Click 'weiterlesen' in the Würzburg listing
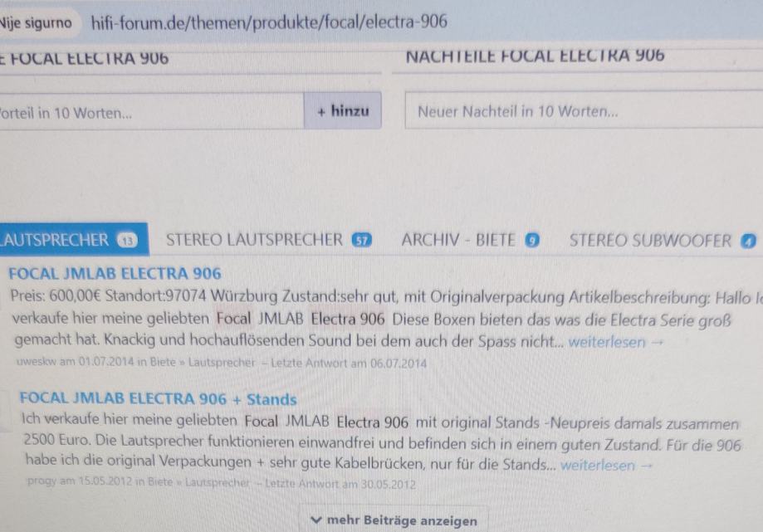 [607, 342]
